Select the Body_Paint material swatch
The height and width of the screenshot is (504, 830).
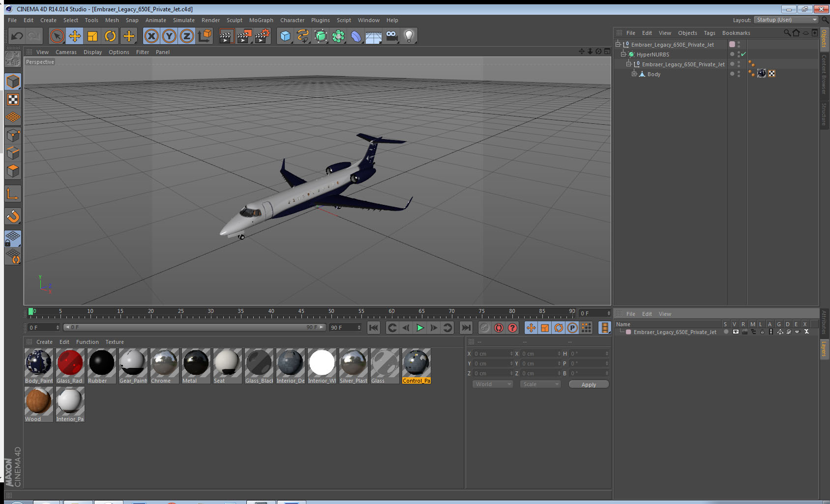tap(39, 366)
